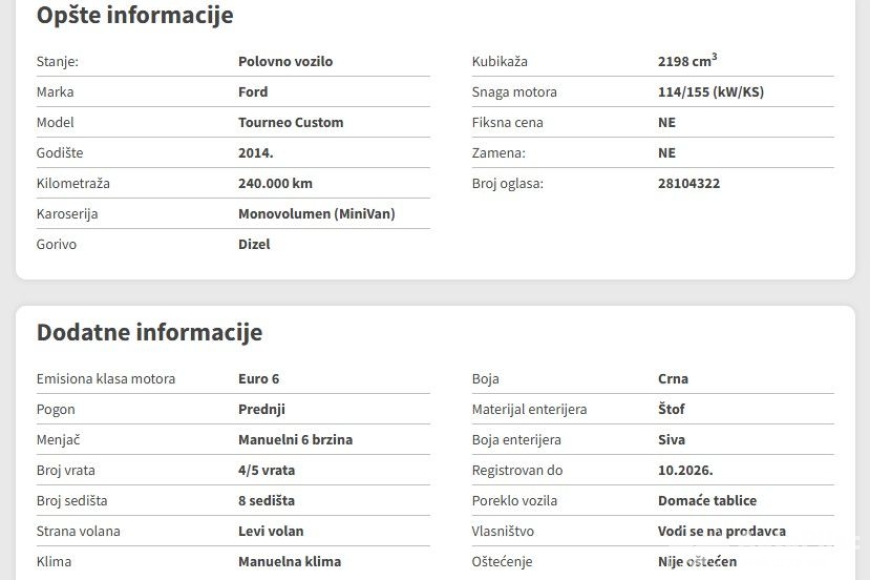Viewport: 870px width, 580px height.
Task: Click the '2198 cm3' engine displacement value
Action: [687, 61]
